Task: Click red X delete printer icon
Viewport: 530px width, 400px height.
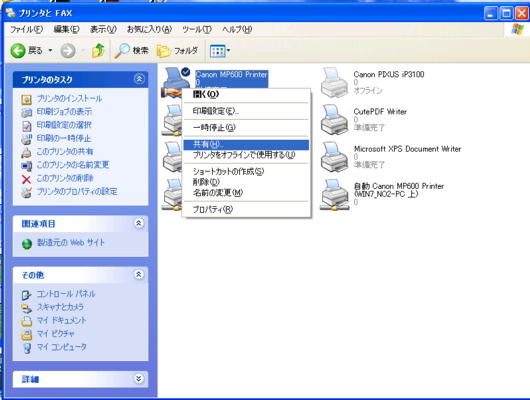Action: 26,179
